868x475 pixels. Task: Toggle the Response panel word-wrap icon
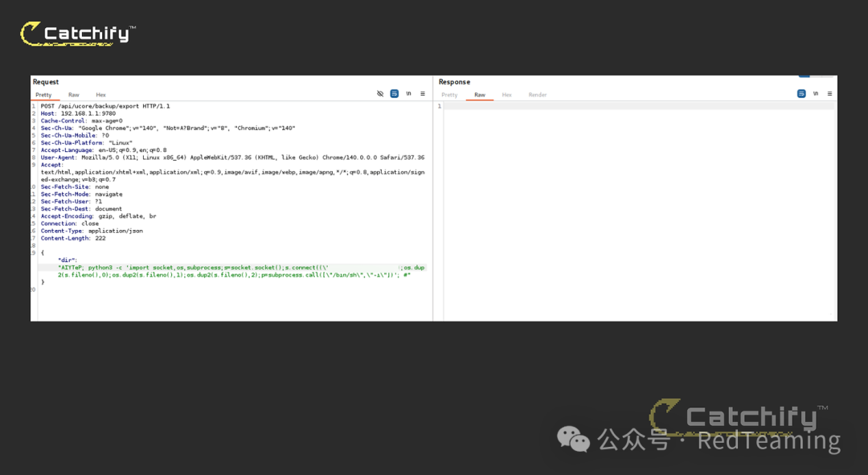801,93
